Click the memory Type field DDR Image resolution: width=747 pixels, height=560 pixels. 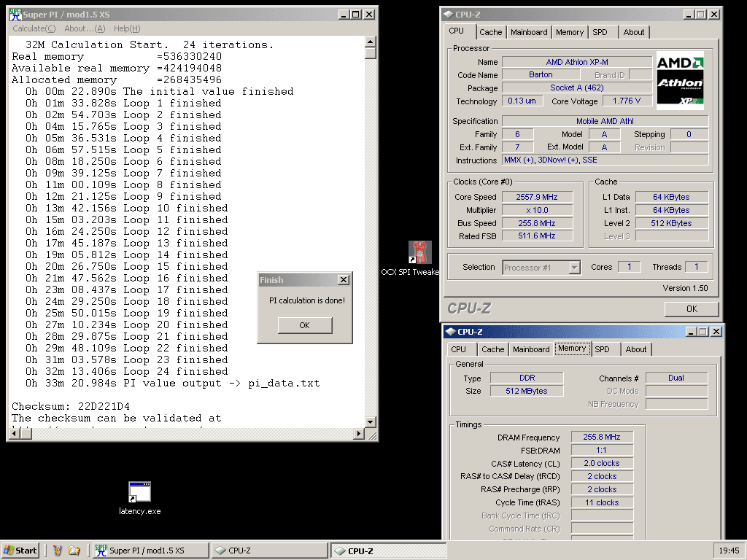tap(527, 378)
